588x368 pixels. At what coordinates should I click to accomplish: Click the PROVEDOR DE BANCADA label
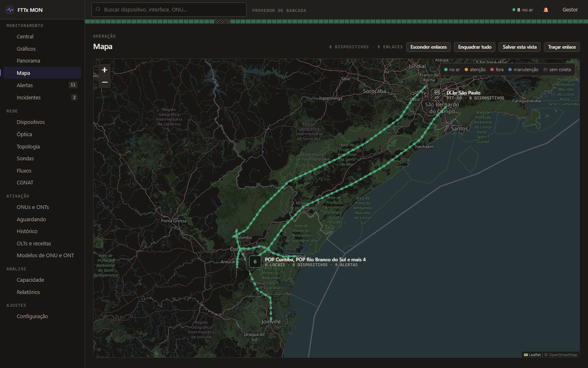pos(279,10)
